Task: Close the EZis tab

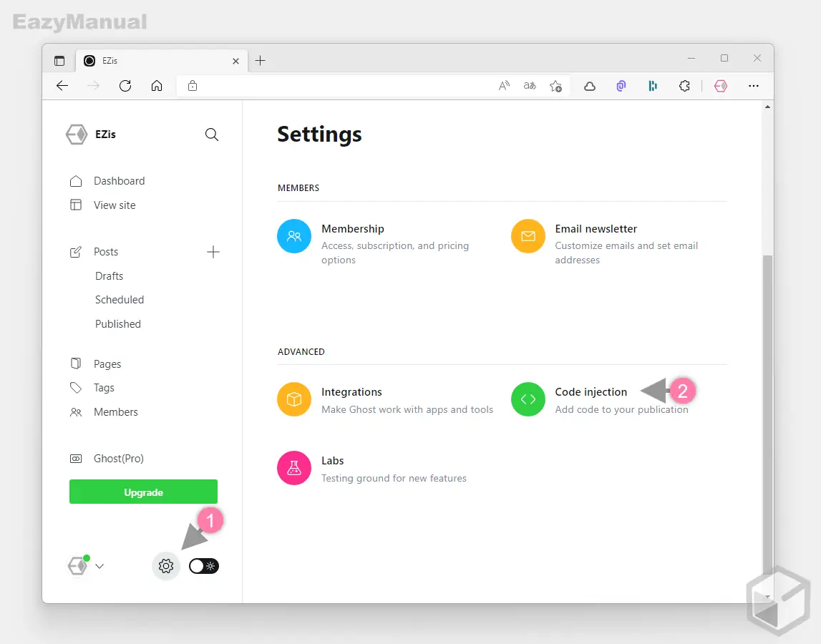Action: click(x=235, y=62)
